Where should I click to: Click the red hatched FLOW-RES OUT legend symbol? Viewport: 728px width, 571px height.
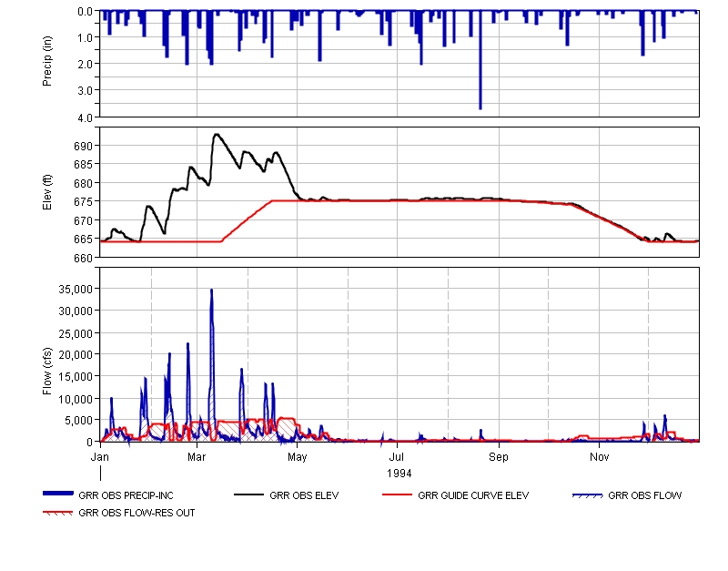pos(59,513)
